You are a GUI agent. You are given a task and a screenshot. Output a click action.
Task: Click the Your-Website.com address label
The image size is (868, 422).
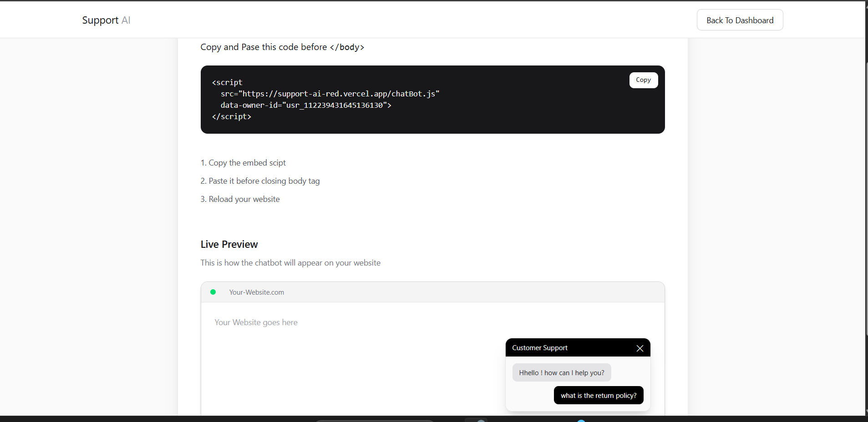click(256, 292)
